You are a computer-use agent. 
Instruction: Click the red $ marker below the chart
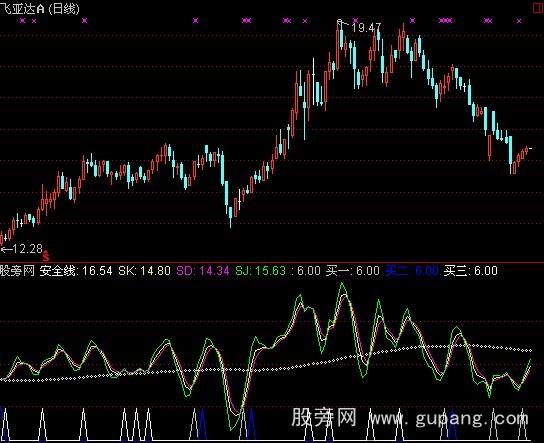pyautogui.click(x=46, y=257)
